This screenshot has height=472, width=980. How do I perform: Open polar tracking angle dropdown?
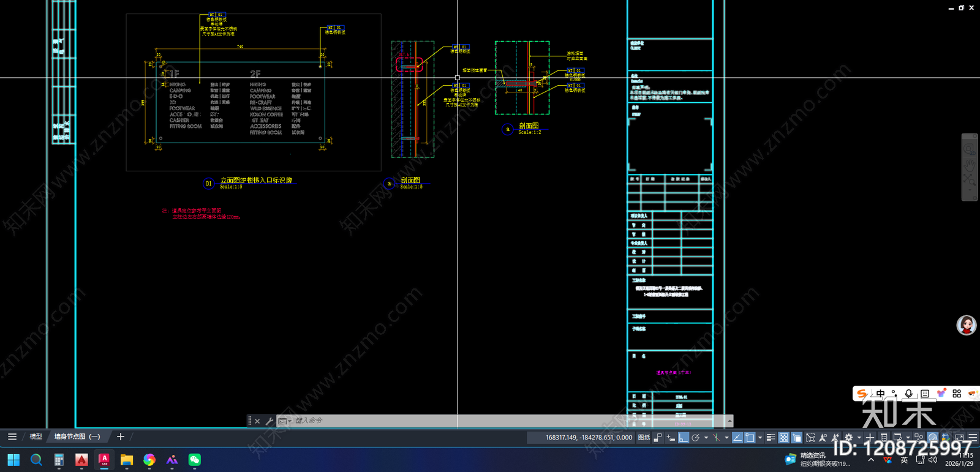tap(706, 437)
